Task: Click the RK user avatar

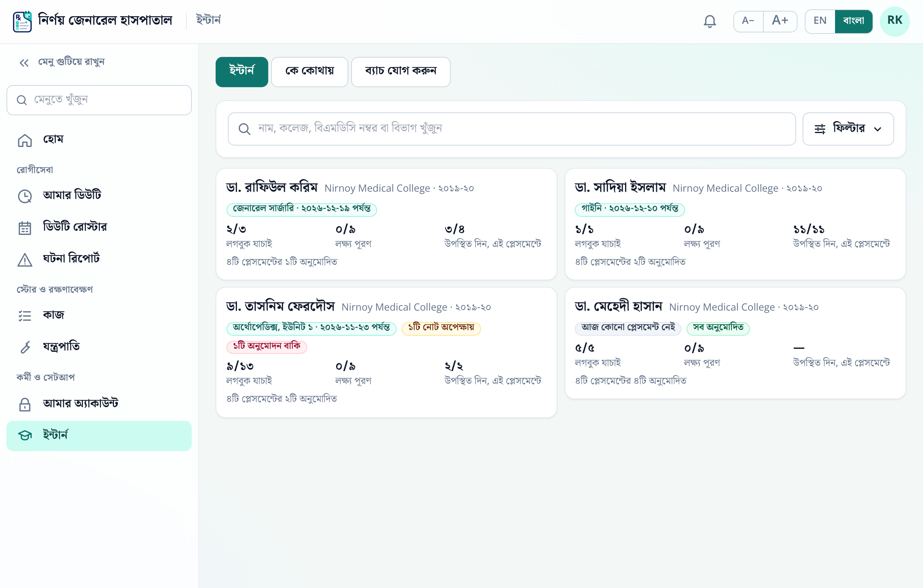Action: (894, 22)
